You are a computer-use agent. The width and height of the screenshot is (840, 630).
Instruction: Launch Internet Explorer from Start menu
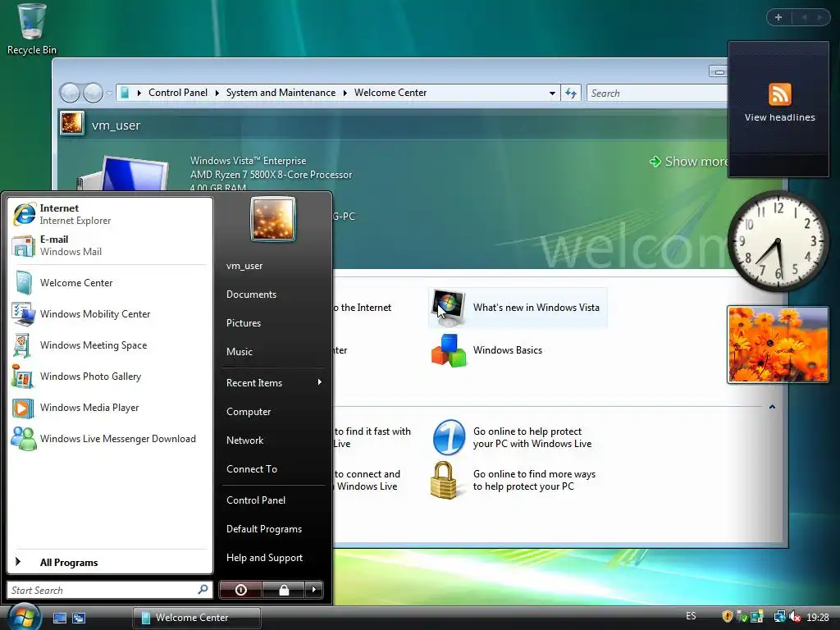[110, 214]
